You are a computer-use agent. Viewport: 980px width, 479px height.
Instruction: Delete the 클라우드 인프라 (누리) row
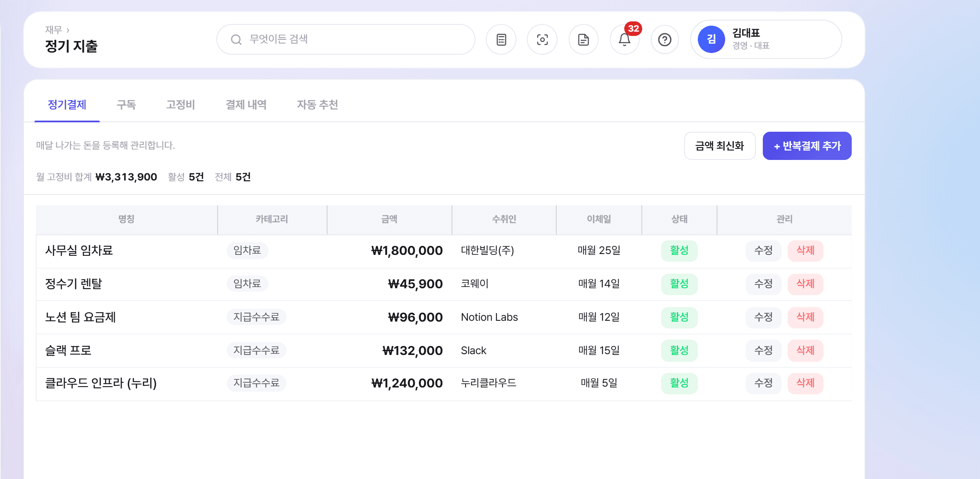(x=806, y=383)
